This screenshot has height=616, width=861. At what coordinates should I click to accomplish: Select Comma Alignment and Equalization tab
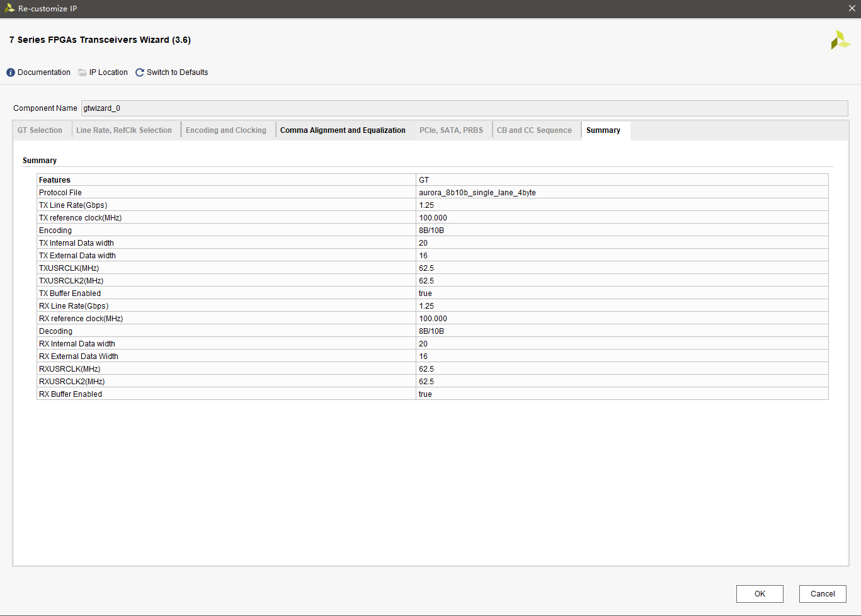tap(343, 130)
